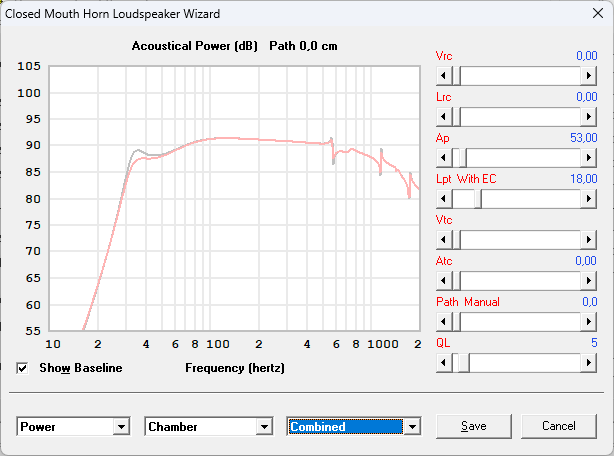Click the Path Manual label
This screenshot has height=456, width=614.
pyautogui.click(x=468, y=302)
